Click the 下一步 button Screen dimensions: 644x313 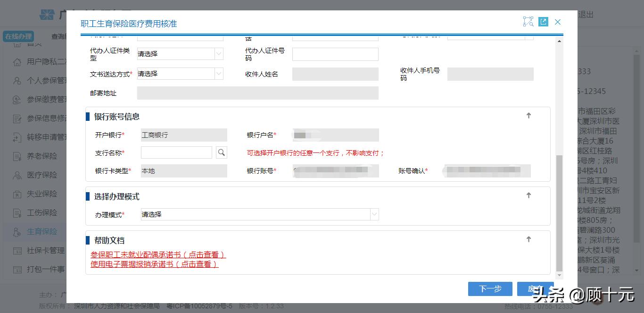(x=490, y=289)
